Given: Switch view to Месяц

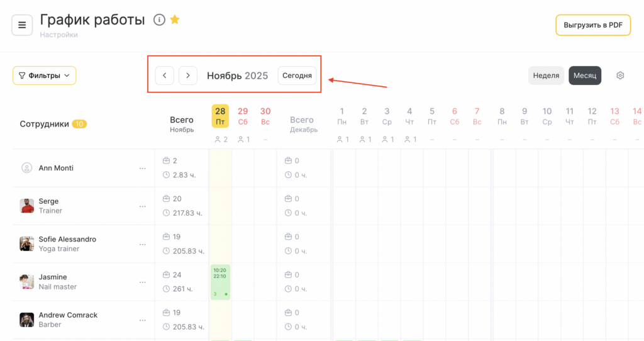Looking at the screenshot, I should (585, 75).
